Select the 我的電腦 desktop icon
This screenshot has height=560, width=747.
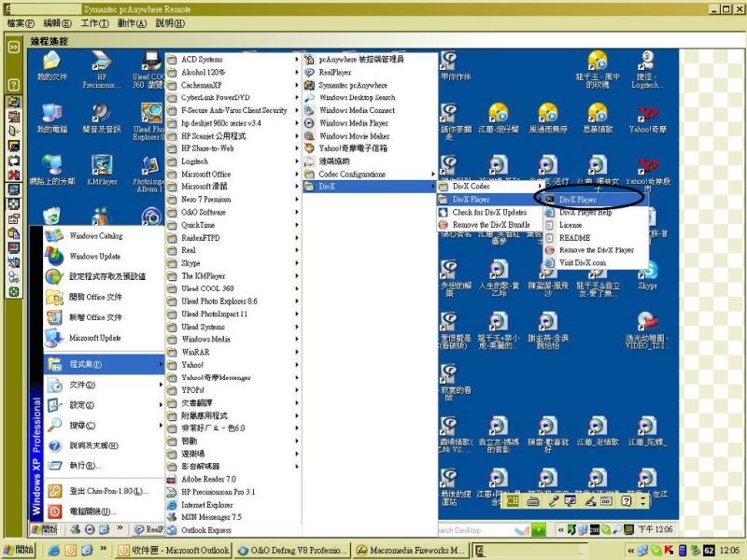(x=52, y=119)
